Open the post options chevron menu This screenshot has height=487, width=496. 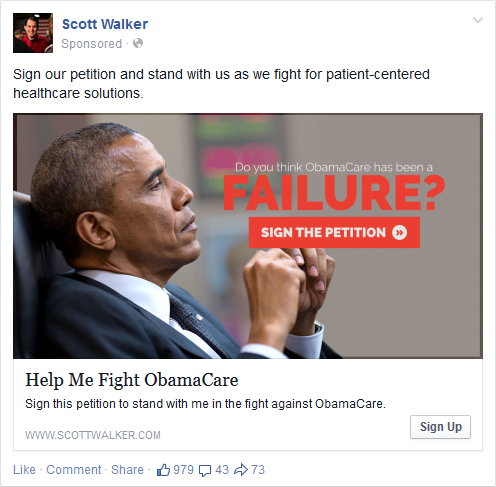478,20
